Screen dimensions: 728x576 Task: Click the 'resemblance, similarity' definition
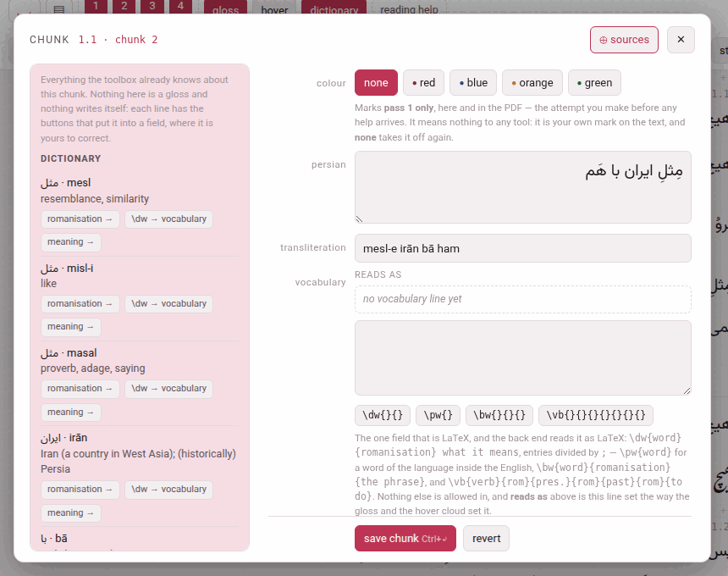95,199
